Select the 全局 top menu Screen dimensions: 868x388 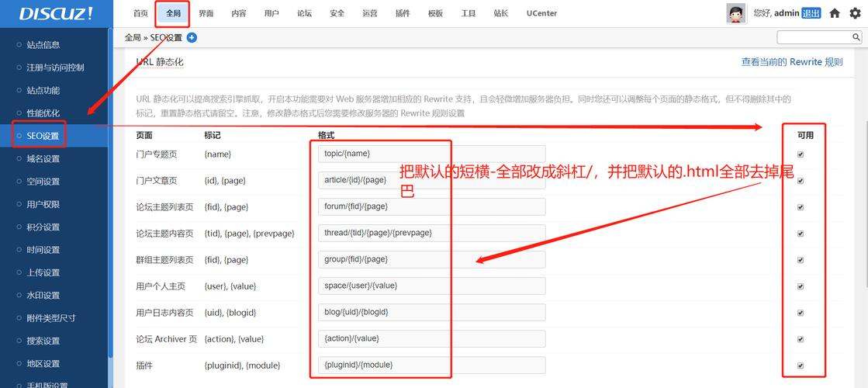point(173,13)
